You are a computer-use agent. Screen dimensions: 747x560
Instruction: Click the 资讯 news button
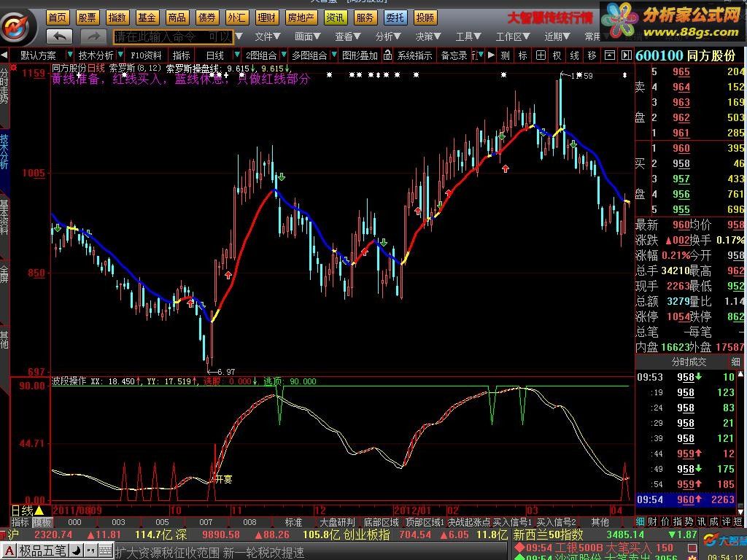coord(336,17)
